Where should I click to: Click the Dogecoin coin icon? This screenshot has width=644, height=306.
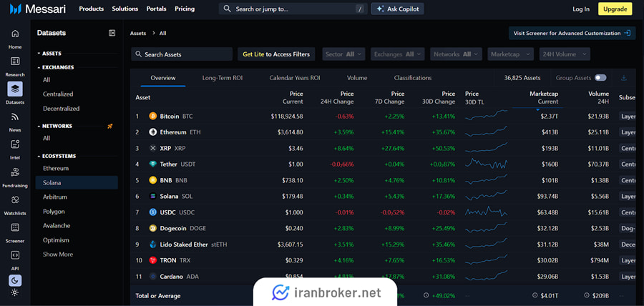click(153, 228)
